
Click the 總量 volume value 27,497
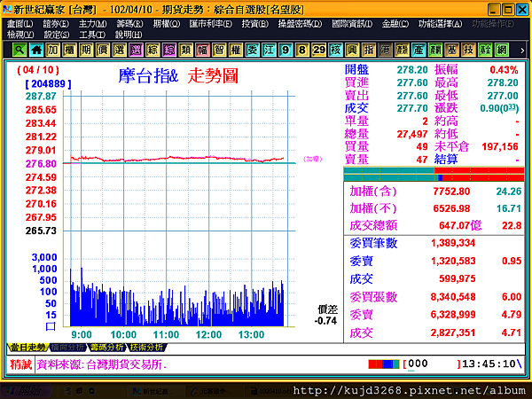[x=412, y=135]
